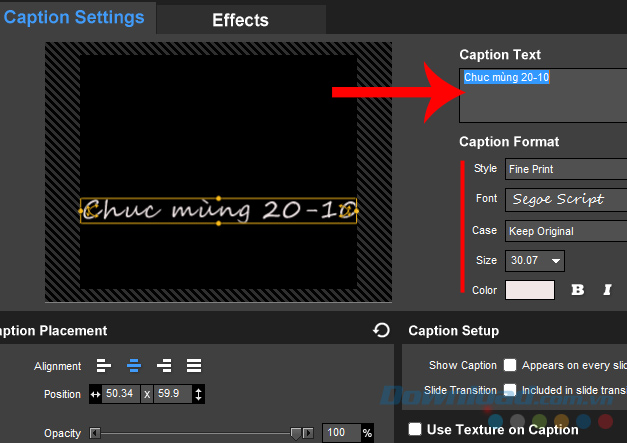Open the Case dropdown showing Keep Original
The image size is (627, 443).
(565, 230)
